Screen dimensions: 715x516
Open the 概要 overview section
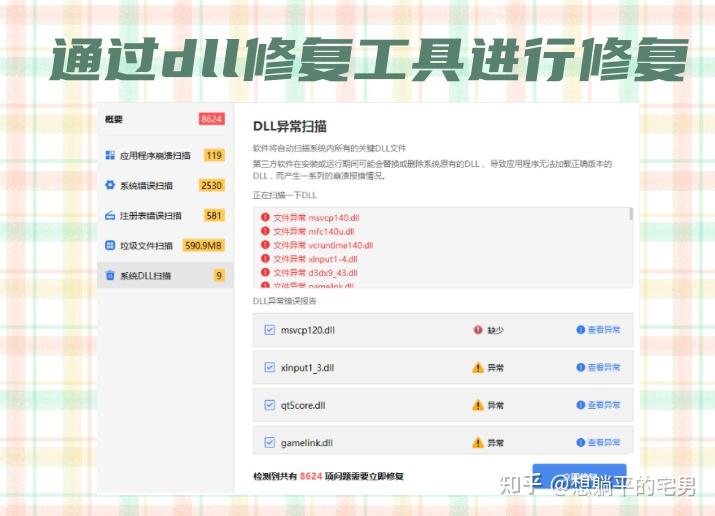click(x=114, y=119)
